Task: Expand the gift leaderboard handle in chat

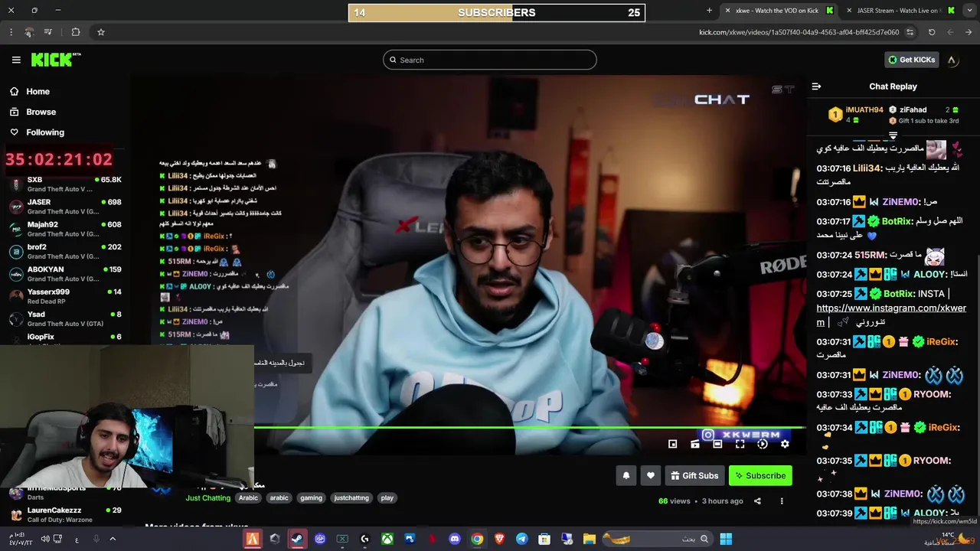Action: (x=893, y=135)
